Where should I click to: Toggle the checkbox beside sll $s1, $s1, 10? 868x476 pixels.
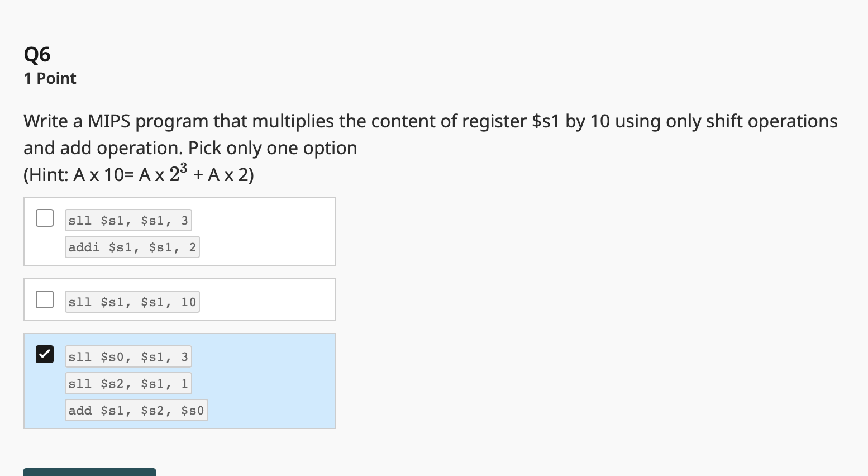point(44,299)
